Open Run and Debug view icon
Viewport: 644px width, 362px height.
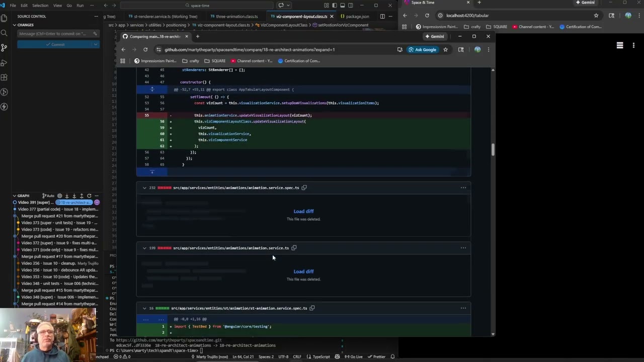pyautogui.click(x=4, y=63)
